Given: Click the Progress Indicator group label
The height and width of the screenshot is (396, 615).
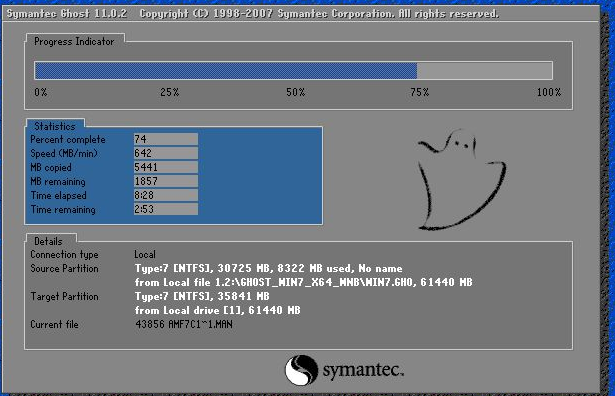Looking at the screenshot, I should tap(74, 42).
